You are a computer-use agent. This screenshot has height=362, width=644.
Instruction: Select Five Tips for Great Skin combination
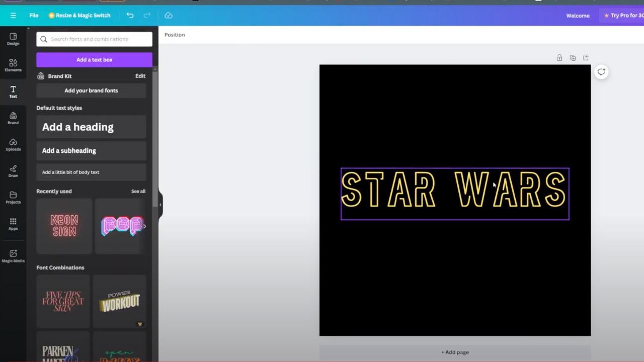[x=63, y=302]
